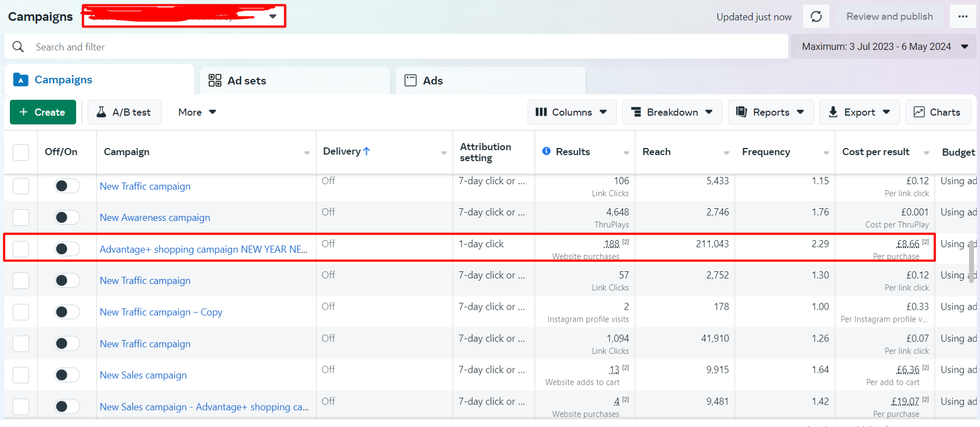Open the New Sales campaign link
Viewport: 980px width, 427px height.
click(x=143, y=375)
